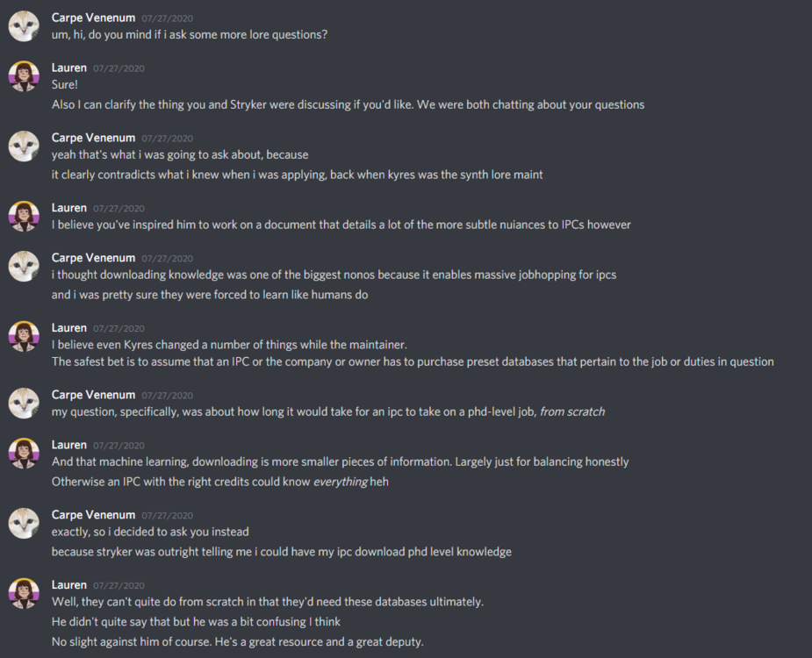Open Carpe Venenum username above "exactly, so i decided"
Screen dimensions: 812x658
pyautogui.click(x=93, y=515)
